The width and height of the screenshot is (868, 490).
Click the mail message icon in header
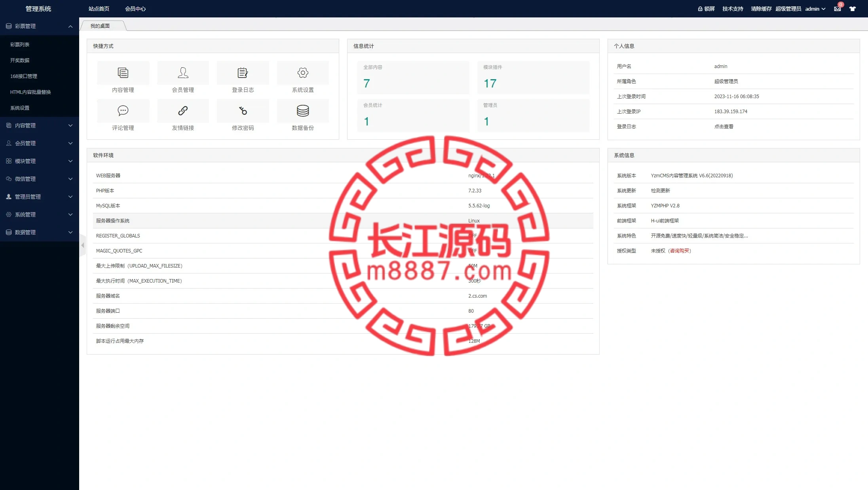838,9
